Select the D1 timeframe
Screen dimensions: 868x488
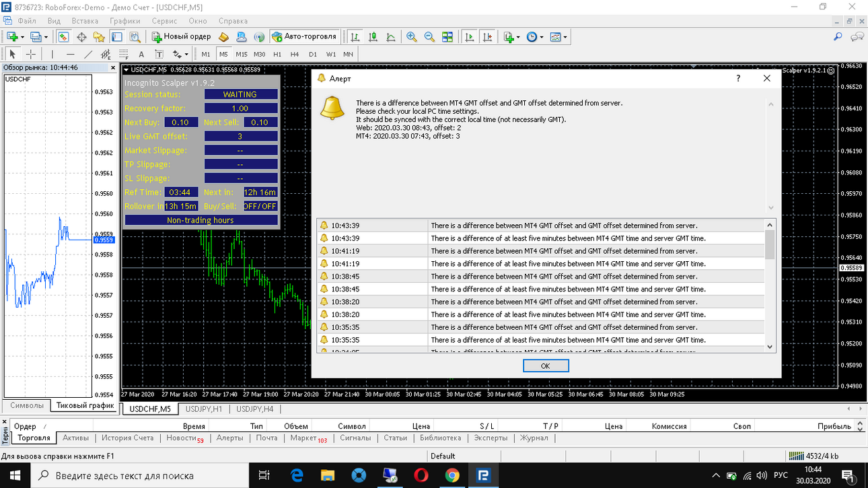[x=313, y=54]
